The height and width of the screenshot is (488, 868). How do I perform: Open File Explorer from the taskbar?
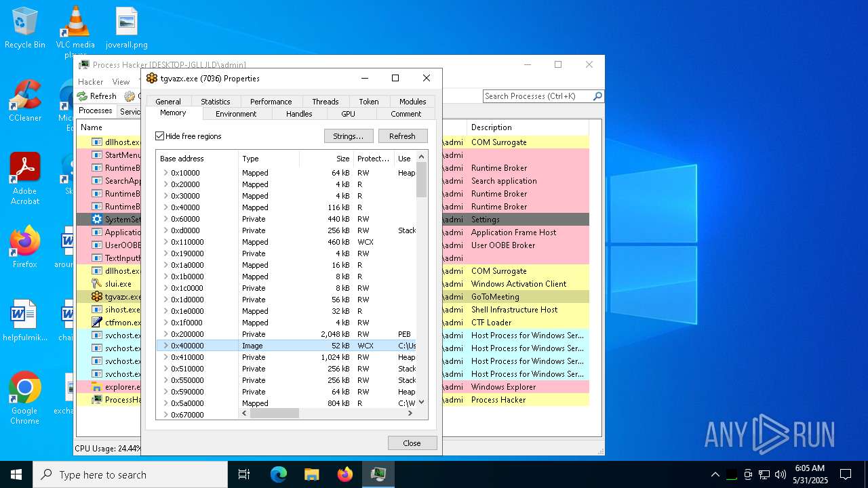point(312,474)
